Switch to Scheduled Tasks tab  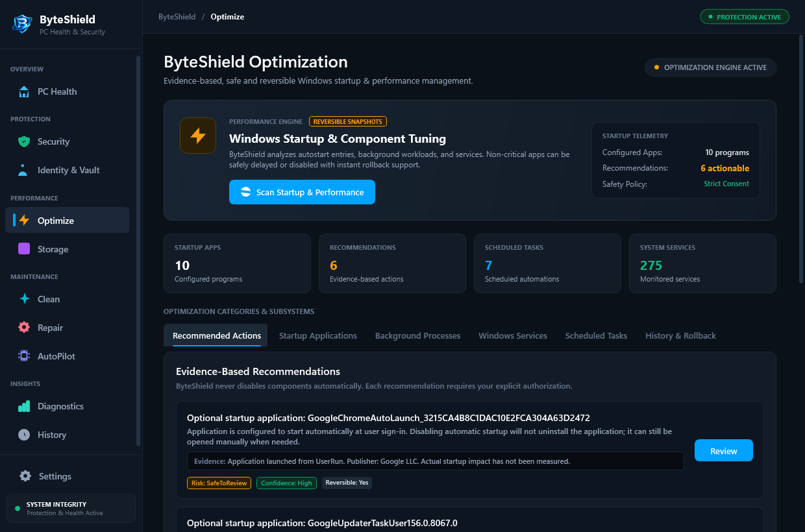tap(596, 335)
